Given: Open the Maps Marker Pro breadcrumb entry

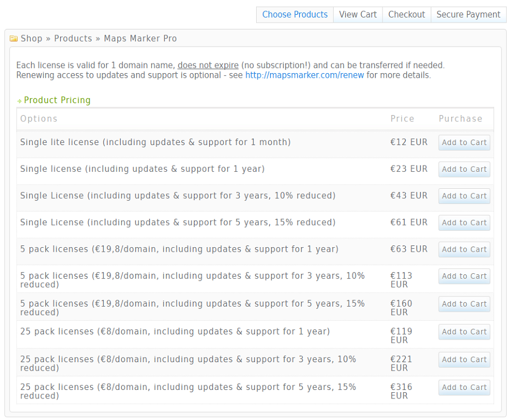Looking at the screenshot, I should 140,39.
